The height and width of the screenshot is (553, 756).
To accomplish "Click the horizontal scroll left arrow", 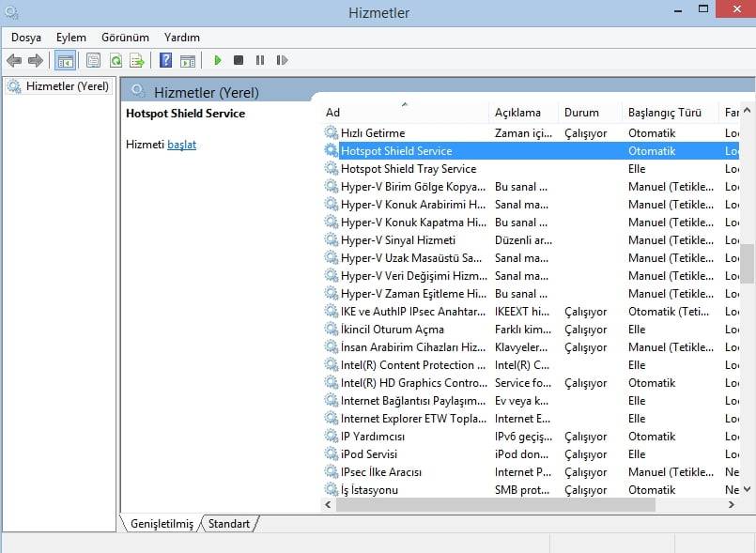I will 329,505.
